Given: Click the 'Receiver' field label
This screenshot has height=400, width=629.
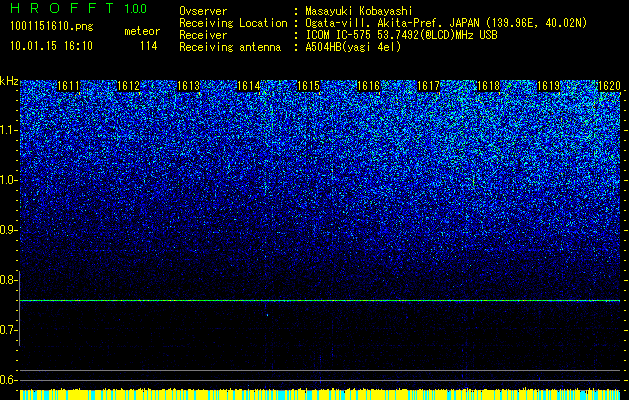Looking at the screenshot, I should click(203, 35).
